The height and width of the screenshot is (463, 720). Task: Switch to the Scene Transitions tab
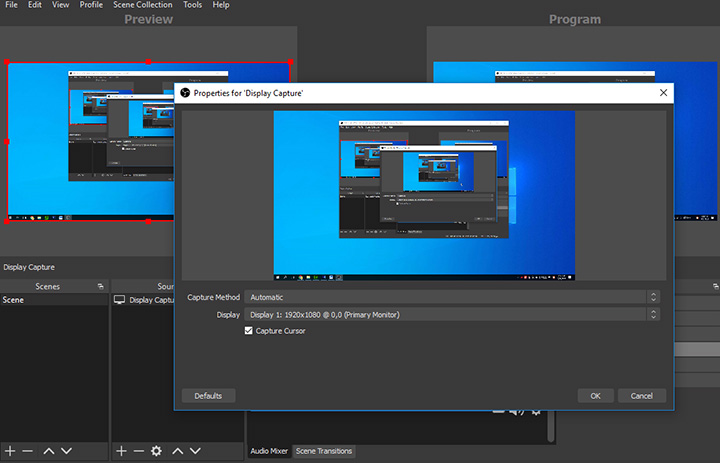(x=323, y=451)
